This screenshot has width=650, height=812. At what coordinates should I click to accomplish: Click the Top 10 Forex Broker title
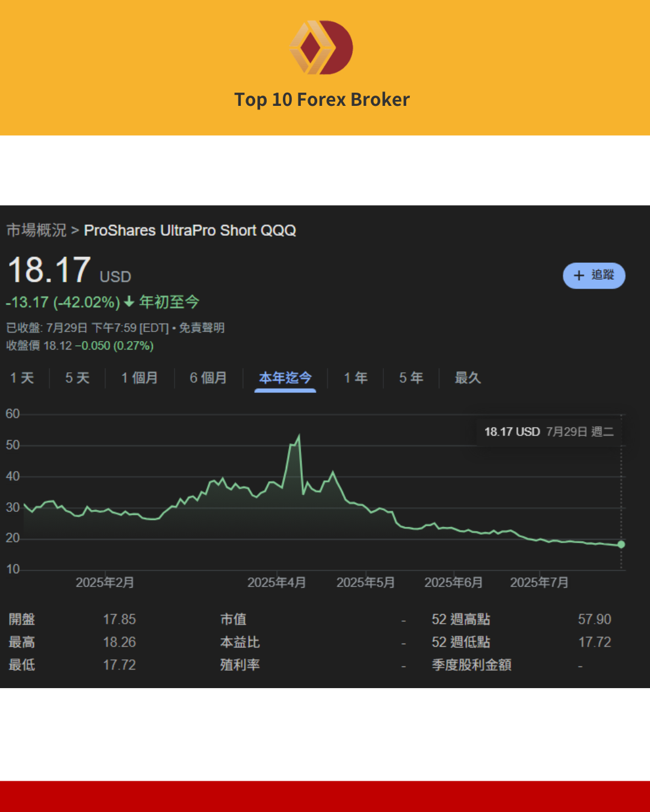pos(322,99)
